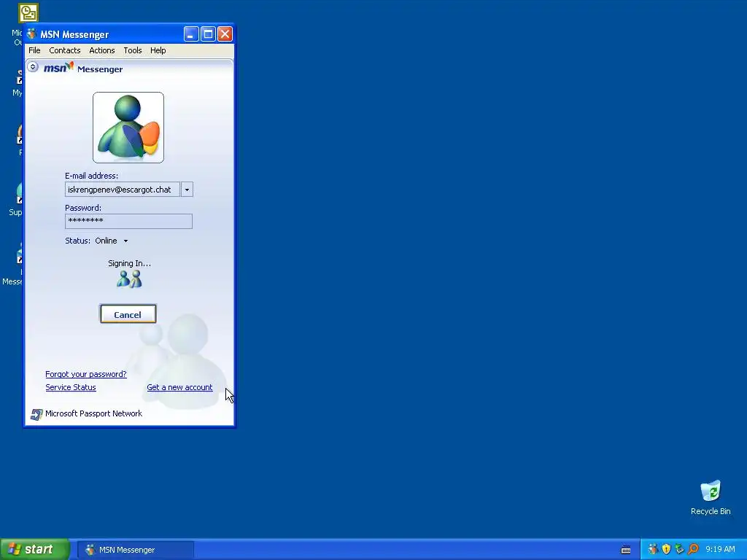
Task: Click the MSN Messenger taskbar button
Action: coord(136,550)
